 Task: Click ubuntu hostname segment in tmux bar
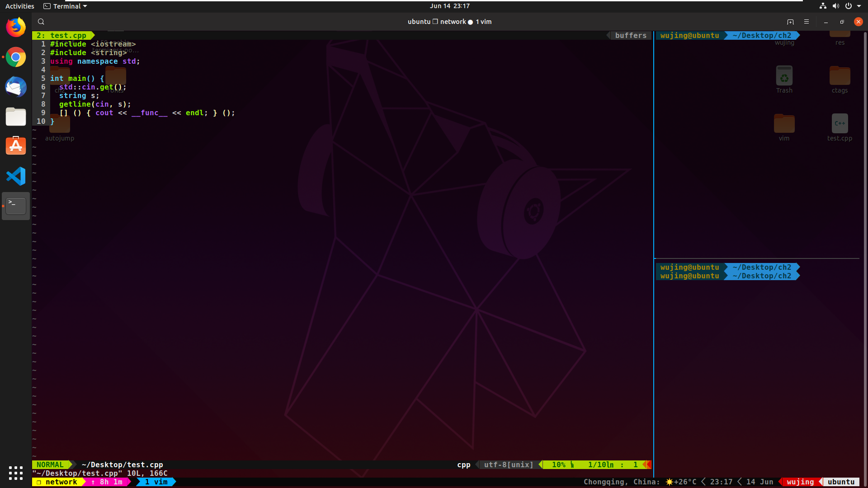(841, 482)
